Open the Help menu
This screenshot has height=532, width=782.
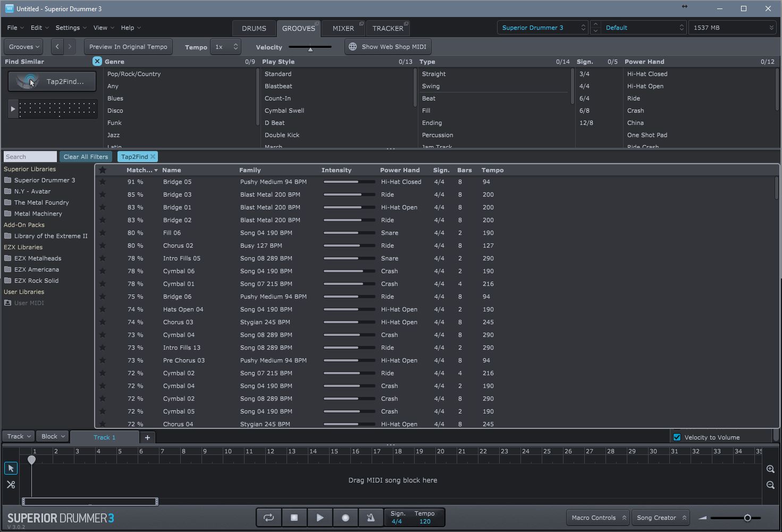point(131,28)
